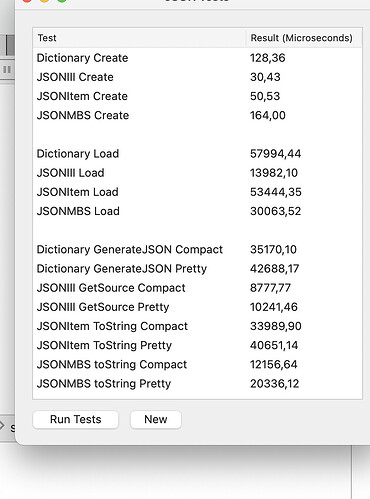Select the JSONMBS Load row

(x=197, y=211)
